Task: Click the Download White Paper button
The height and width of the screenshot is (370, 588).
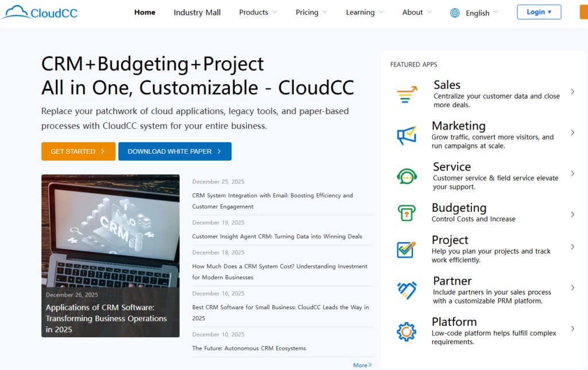Action: click(175, 151)
